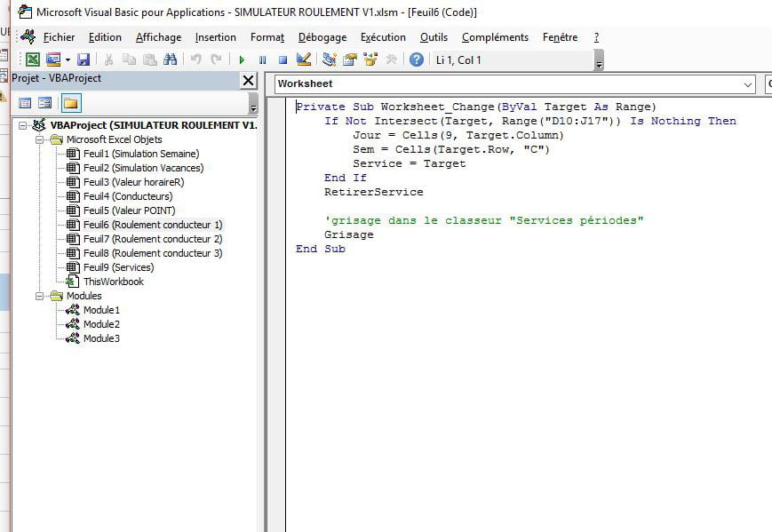Open the Compléments menu
Image resolution: width=772 pixels, height=532 pixels.
point(495,37)
